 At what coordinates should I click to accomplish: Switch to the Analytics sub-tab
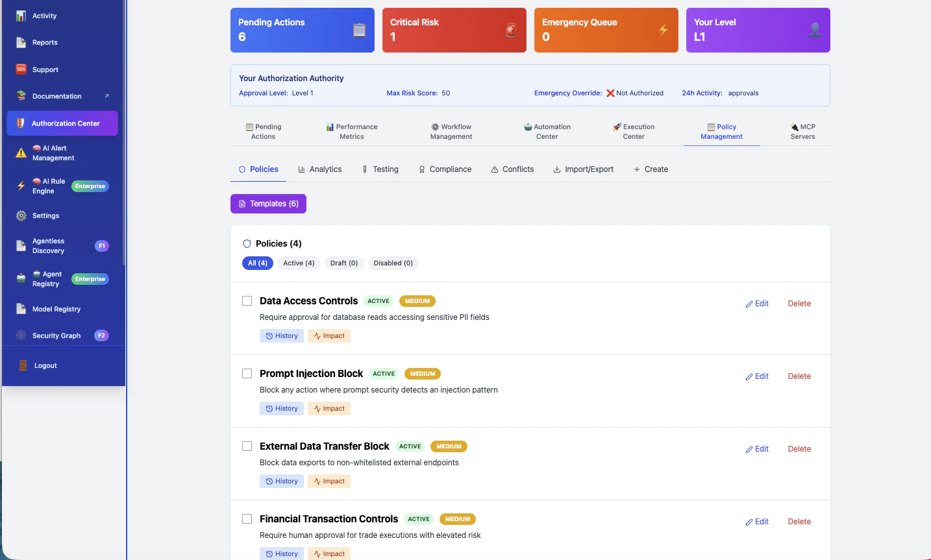pos(320,169)
